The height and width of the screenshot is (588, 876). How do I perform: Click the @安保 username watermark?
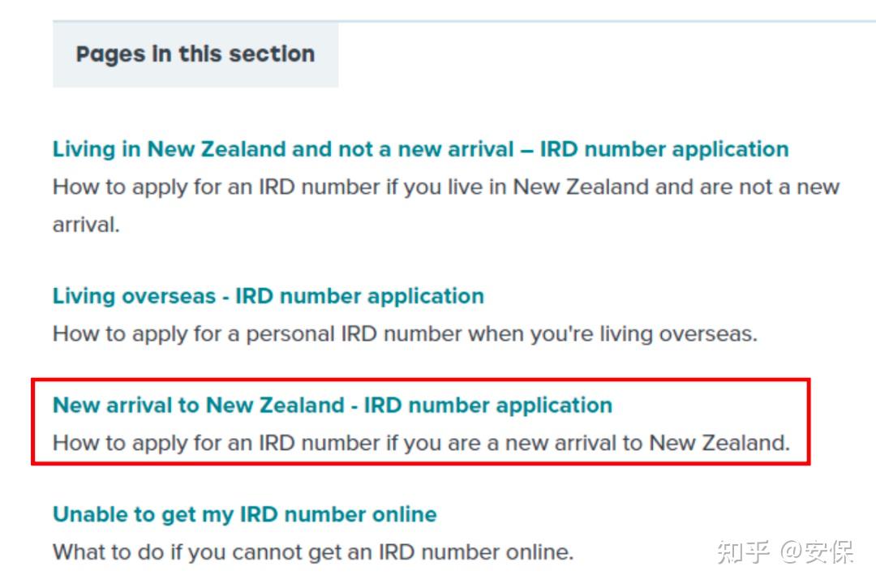(x=816, y=553)
